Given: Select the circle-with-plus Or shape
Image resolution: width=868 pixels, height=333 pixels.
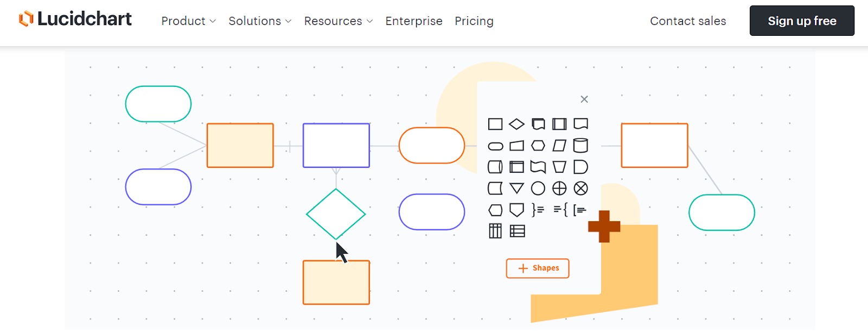Looking at the screenshot, I should [559, 189].
